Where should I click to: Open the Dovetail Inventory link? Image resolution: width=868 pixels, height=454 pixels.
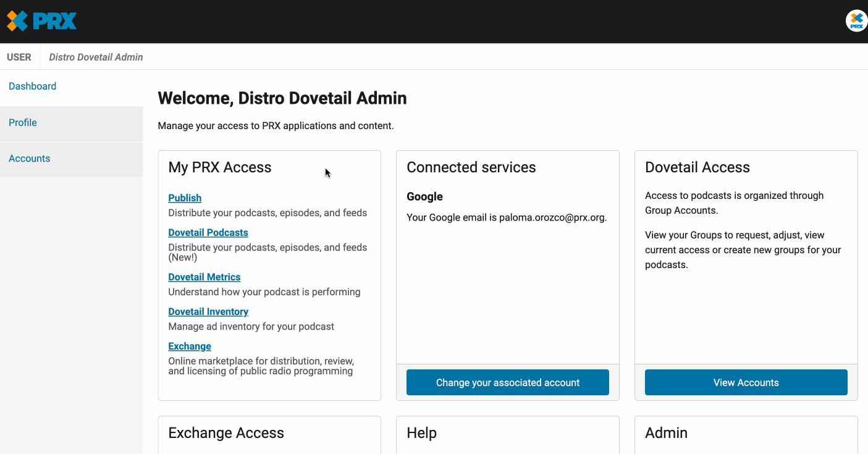pos(208,311)
